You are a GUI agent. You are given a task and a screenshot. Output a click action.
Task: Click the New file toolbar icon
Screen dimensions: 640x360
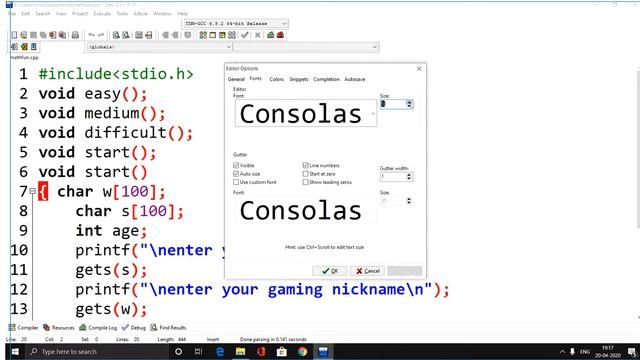pos(14,35)
